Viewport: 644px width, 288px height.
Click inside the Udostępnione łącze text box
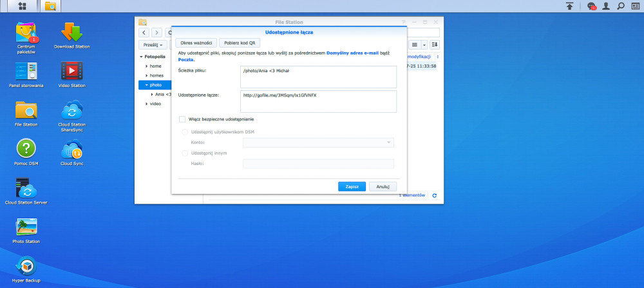click(x=318, y=102)
